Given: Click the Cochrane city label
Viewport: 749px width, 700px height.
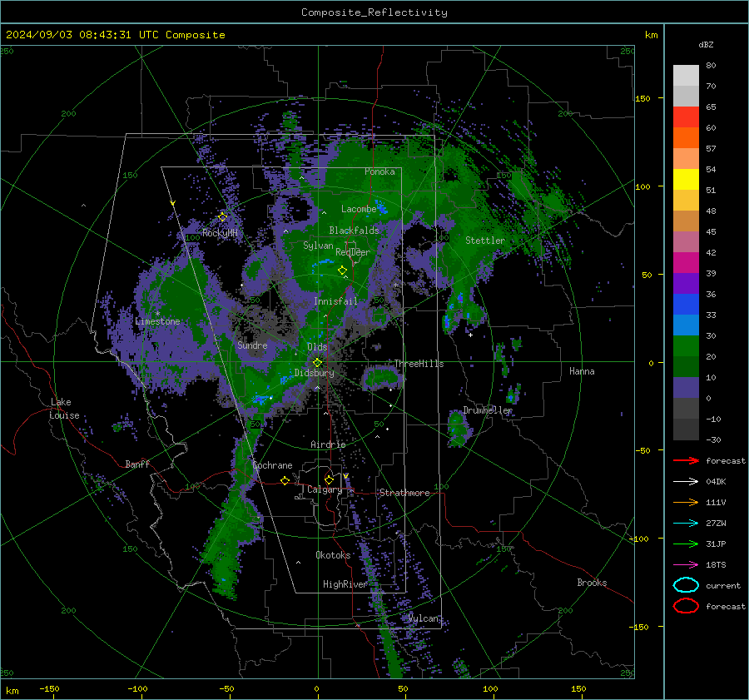Looking at the screenshot, I should (272, 465).
